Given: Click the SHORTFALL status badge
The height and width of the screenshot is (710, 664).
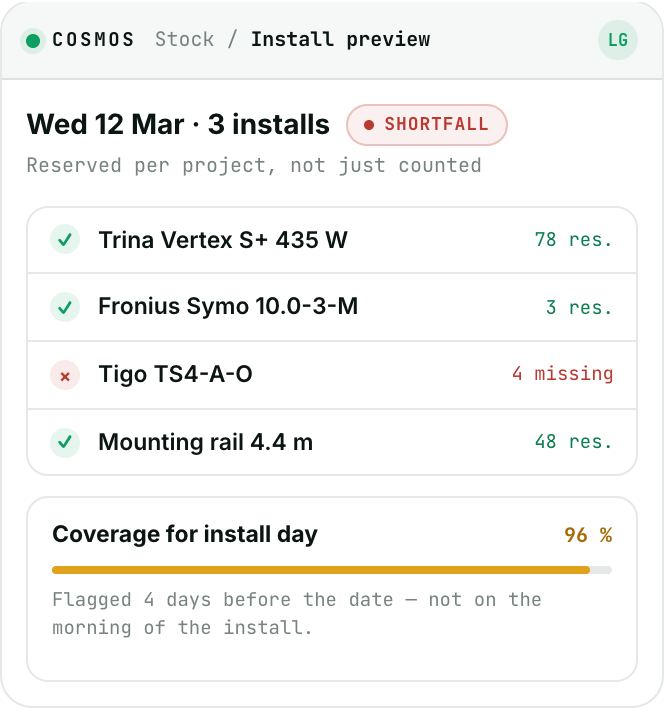Looking at the screenshot, I should (427, 125).
